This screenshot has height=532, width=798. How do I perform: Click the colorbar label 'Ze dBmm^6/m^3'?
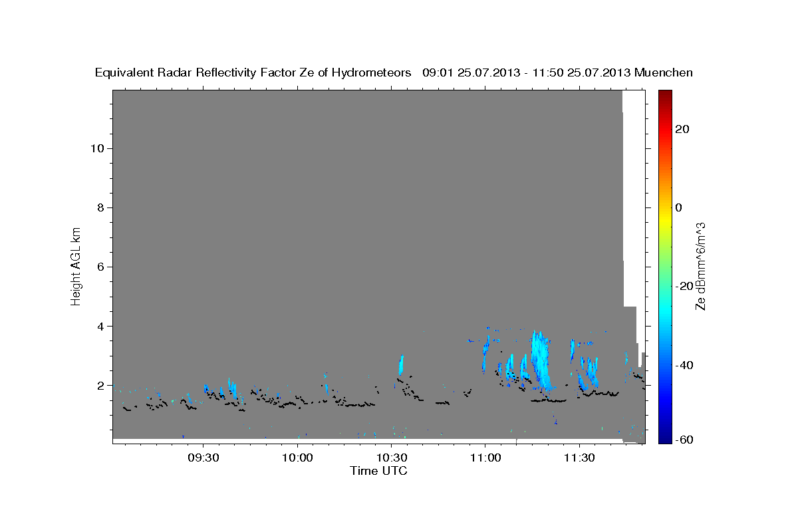coord(700,267)
